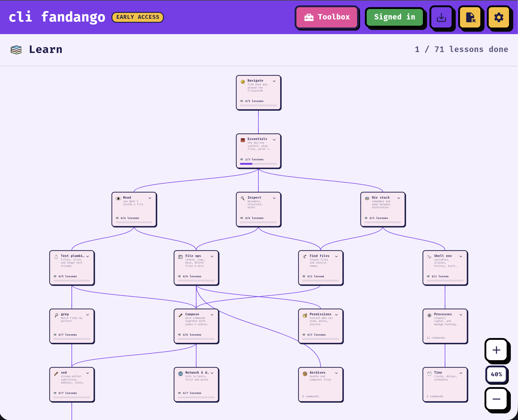
Task: Click the Inspect magnifier icon
Action: point(243,198)
